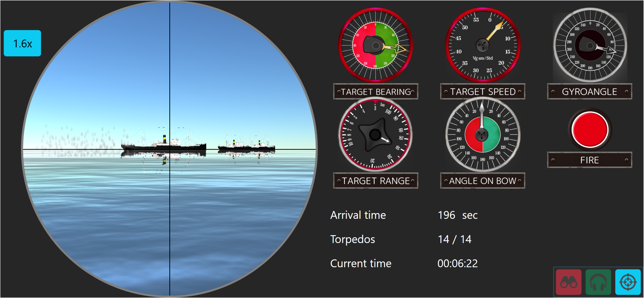Select the blue crosshair targeting icon
644x298 pixels.
[x=628, y=282]
